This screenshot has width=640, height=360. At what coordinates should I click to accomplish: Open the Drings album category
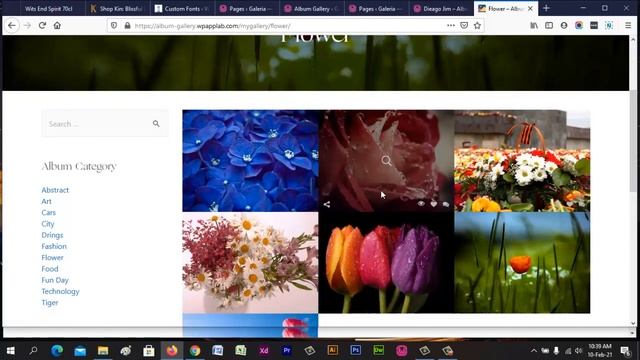point(52,235)
